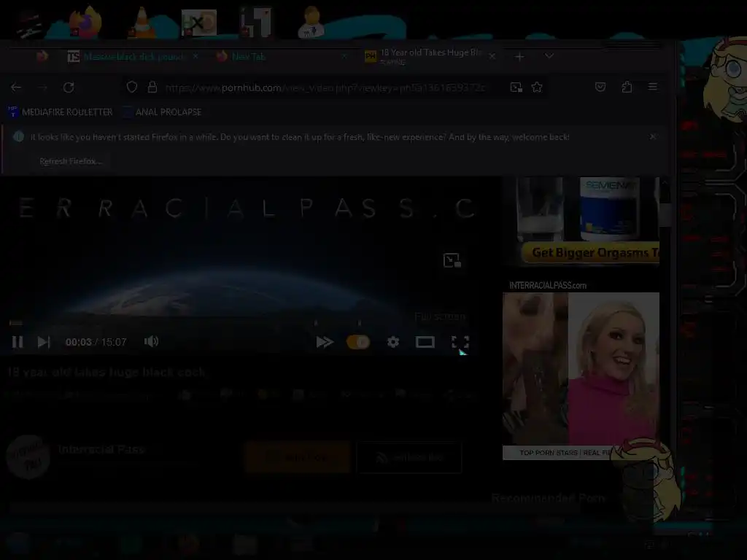Open the Firefox extensions puzzle icon
This screenshot has height=560, width=747.
(627, 87)
